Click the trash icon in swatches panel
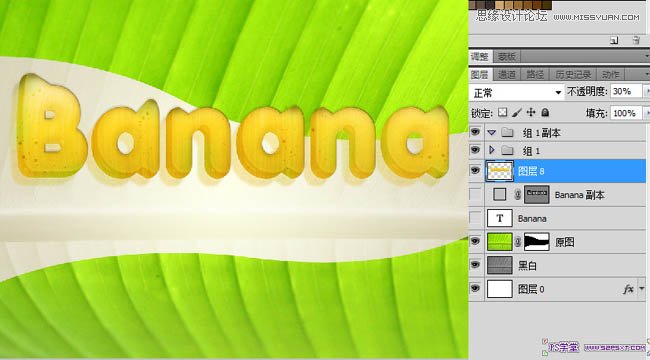The image size is (650, 360). 636,40
